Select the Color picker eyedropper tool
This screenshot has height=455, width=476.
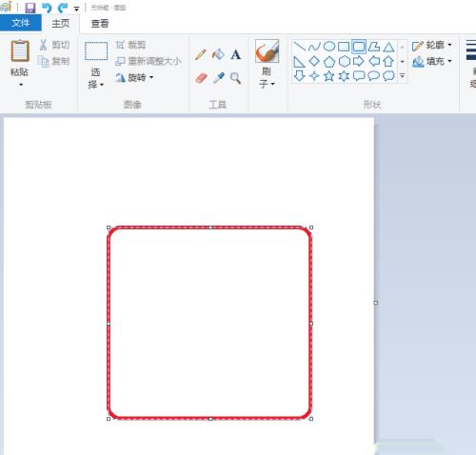point(218,78)
